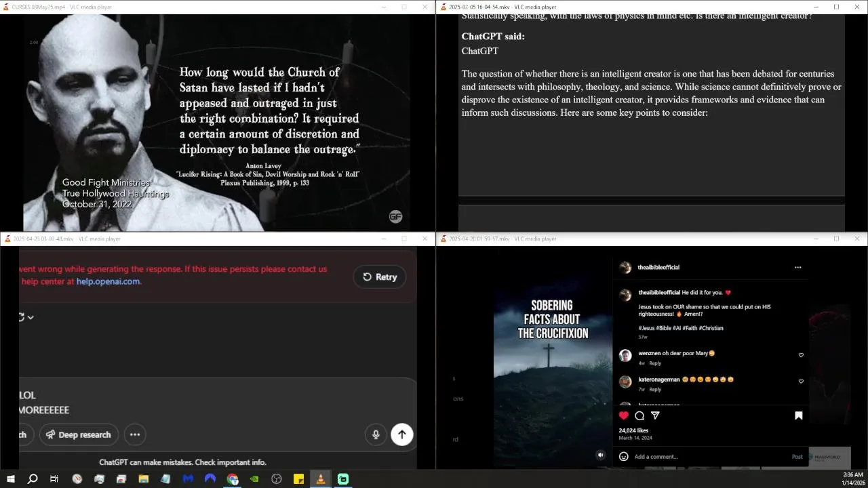The height and width of the screenshot is (488, 868).
Task: Open Windows Search from the taskbar
Action: click(x=33, y=479)
